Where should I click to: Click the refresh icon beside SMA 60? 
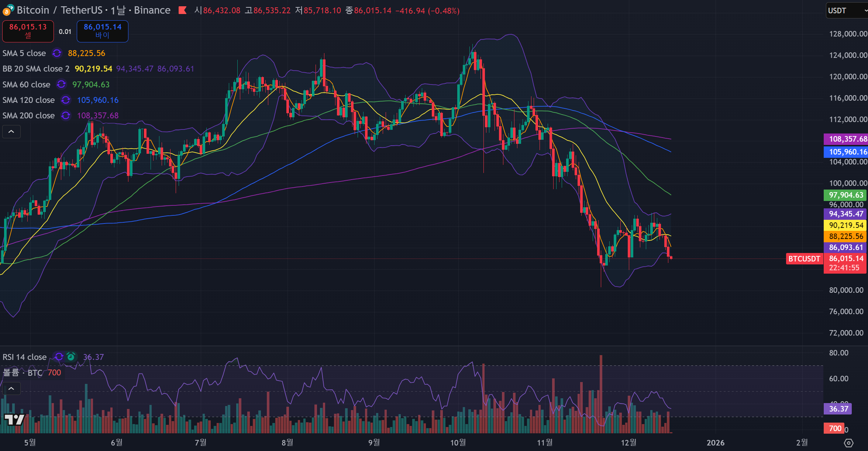coord(61,84)
